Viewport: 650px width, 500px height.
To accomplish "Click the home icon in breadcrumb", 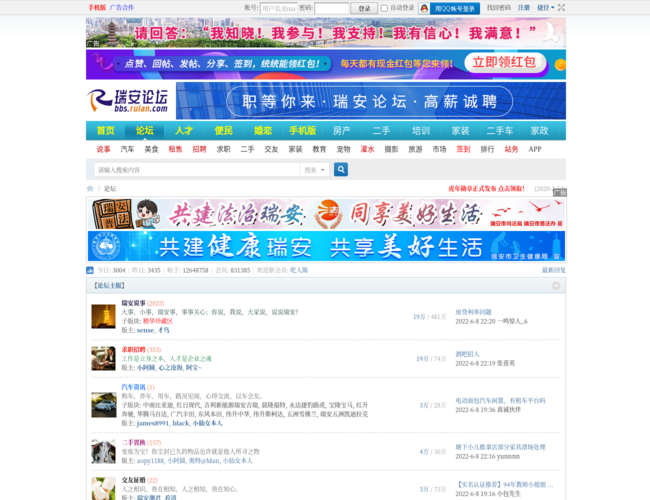I will point(90,189).
